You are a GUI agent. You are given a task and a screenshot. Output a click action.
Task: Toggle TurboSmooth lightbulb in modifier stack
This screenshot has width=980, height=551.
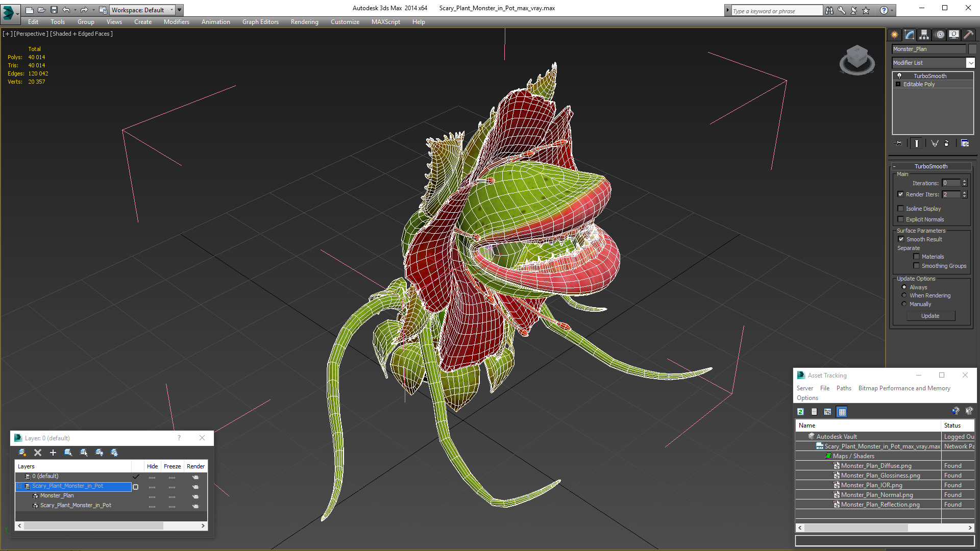(x=899, y=76)
